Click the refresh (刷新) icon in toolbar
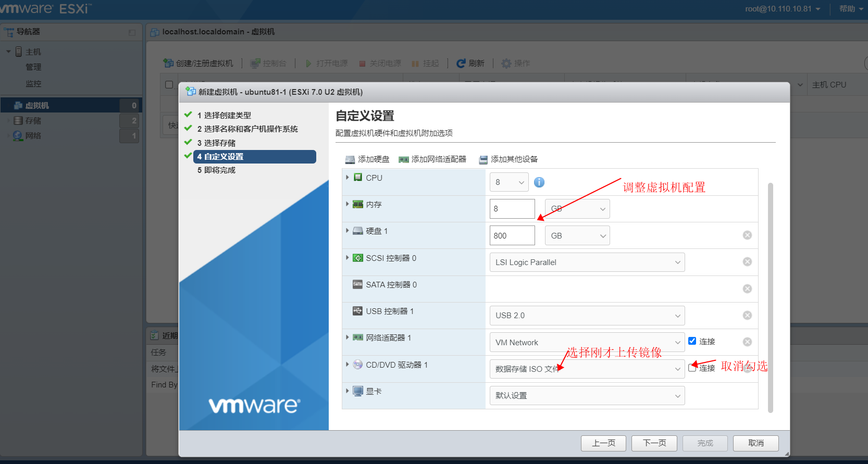This screenshot has width=868, height=464. (461, 64)
